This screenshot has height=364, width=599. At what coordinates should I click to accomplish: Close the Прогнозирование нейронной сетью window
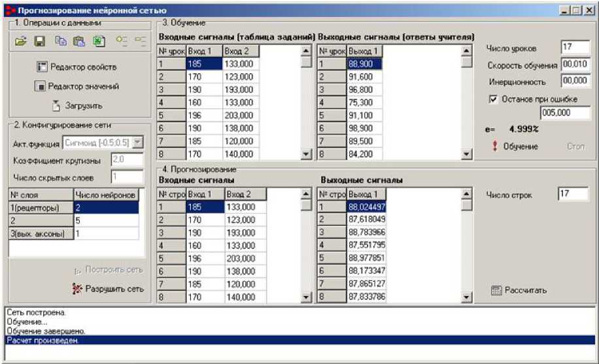coord(589,10)
